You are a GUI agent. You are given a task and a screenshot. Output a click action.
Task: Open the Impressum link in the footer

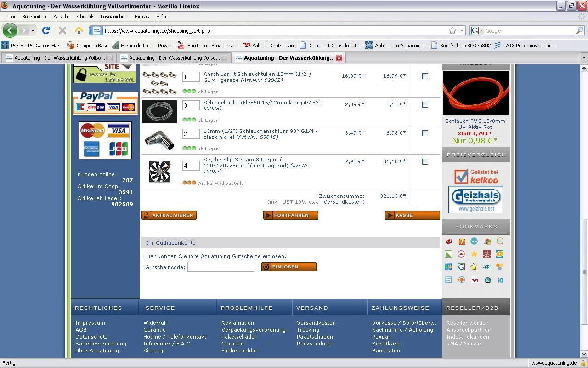[x=90, y=323]
